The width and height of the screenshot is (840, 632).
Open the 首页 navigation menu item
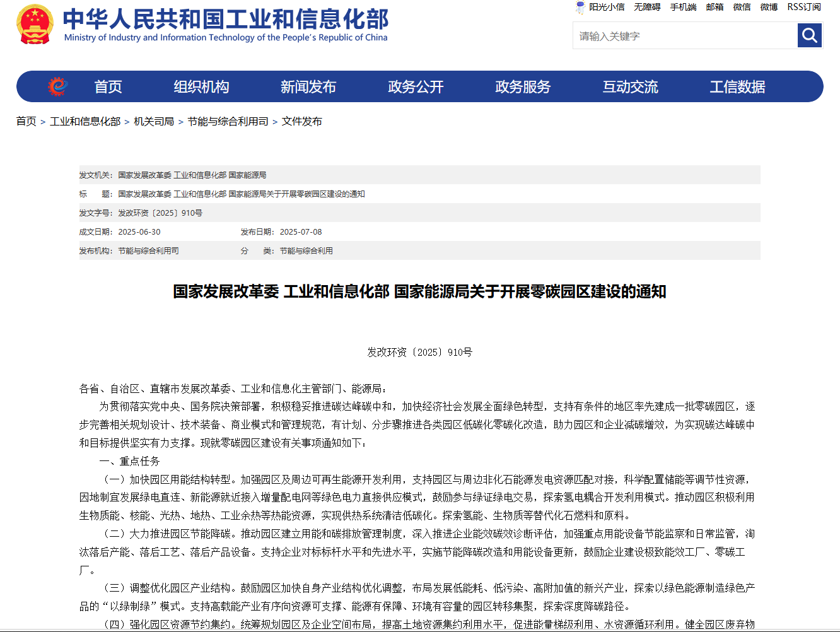(x=108, y=87)
